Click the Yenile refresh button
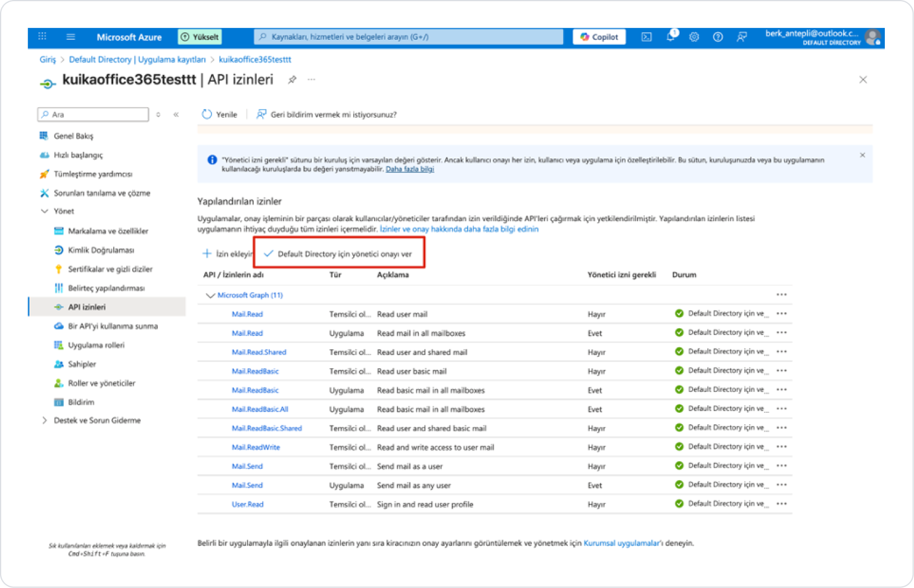The height and width of the screenshot is (588, 914). click(219, 114)
